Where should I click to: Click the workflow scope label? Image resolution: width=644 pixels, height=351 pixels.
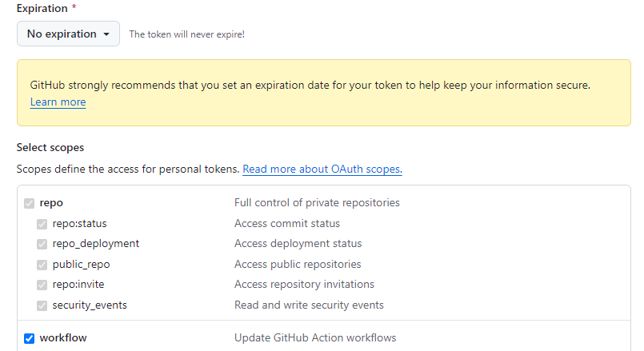coord(63,338)
